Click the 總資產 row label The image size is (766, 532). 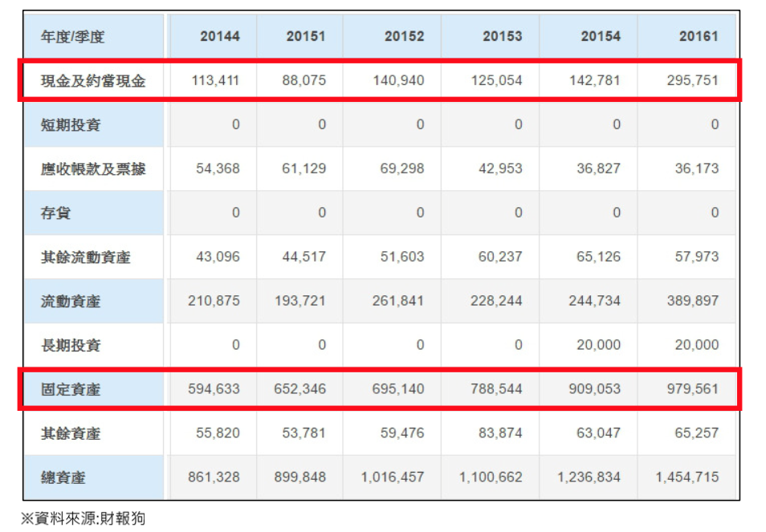tap(63, 478)
